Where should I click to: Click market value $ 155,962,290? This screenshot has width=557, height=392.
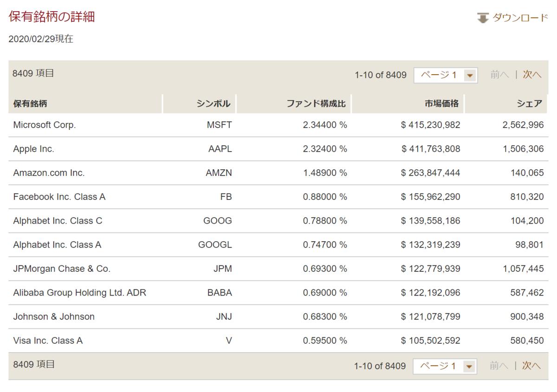pyautogui.click(x=431, y=197)
